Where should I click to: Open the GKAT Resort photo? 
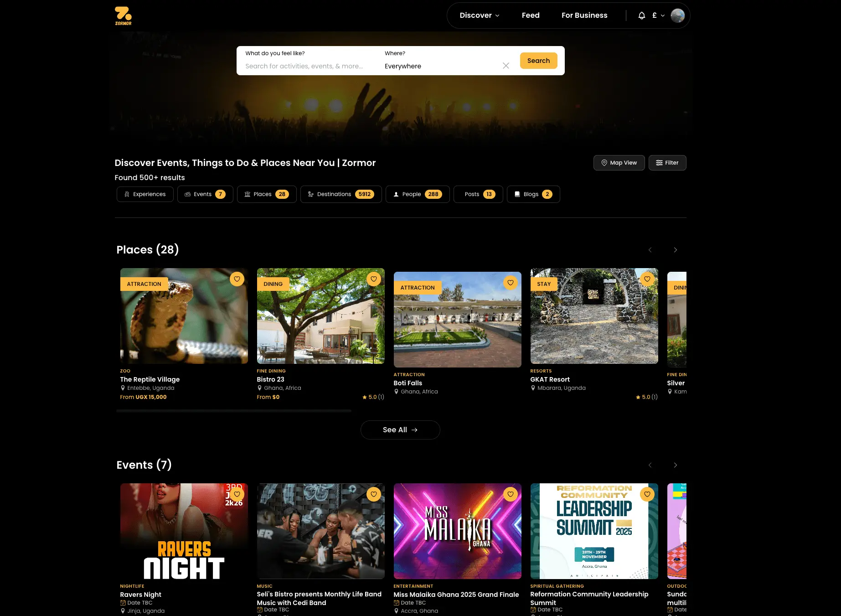point(594,316)
